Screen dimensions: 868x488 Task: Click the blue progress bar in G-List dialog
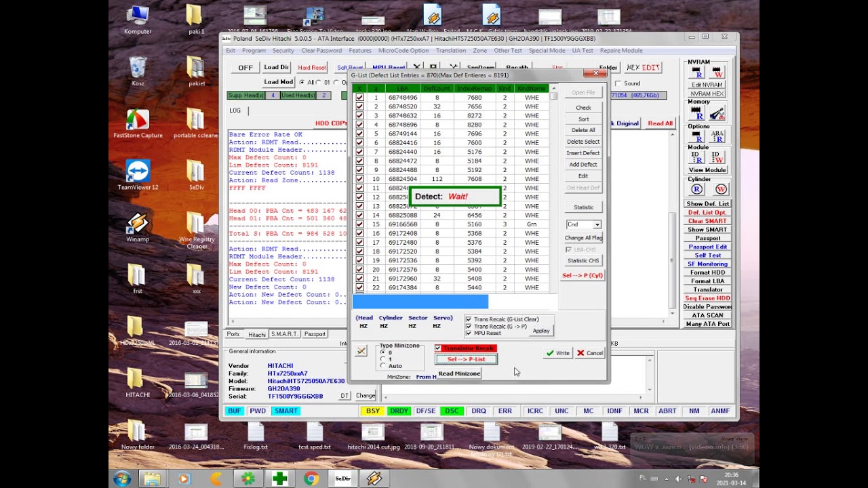(420, 302)
